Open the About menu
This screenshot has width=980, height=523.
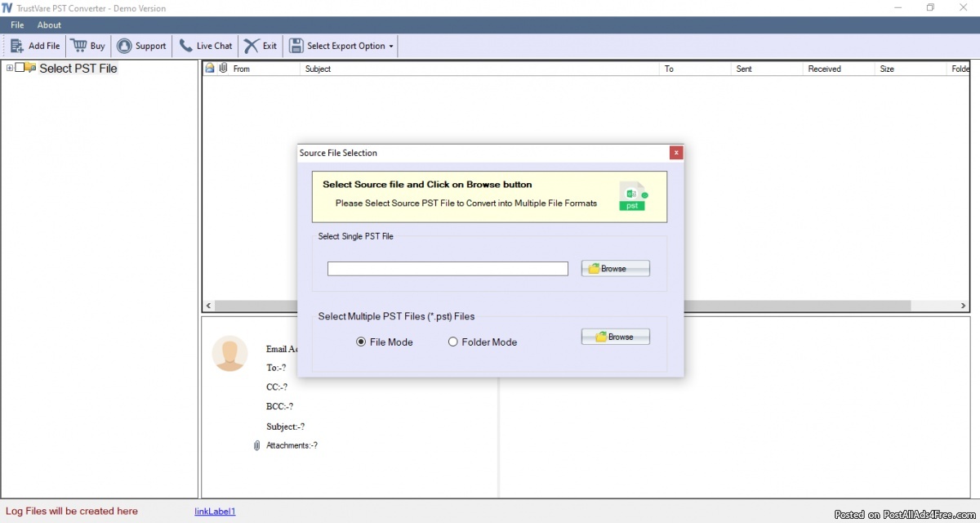[49, 25]
